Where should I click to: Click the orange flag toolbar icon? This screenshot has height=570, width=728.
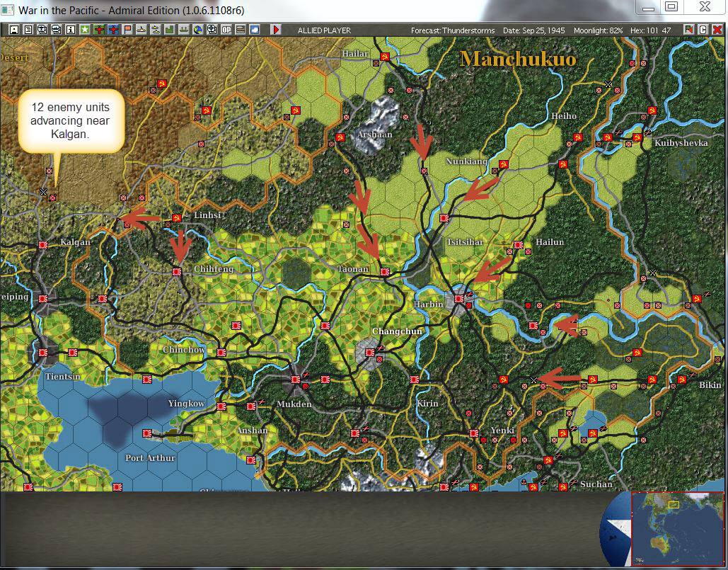(127, 30)
